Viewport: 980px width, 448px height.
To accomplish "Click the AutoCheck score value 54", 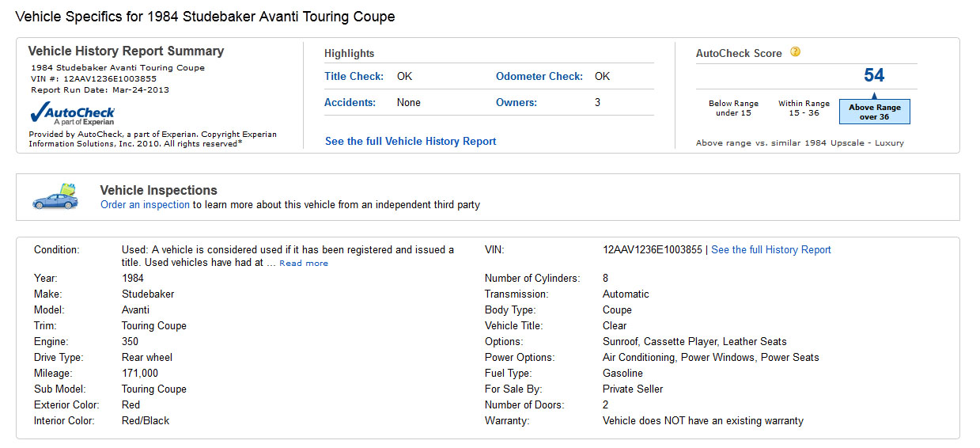I will (x=874, y=76).
